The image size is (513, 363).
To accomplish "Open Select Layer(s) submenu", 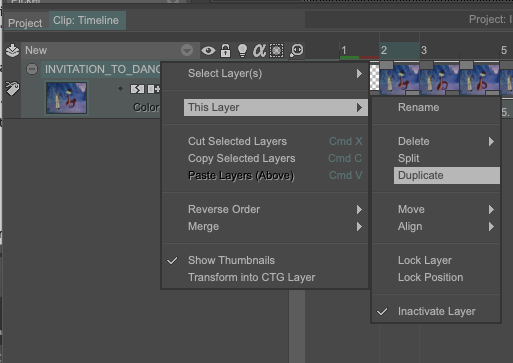I will tap(276, 73).
